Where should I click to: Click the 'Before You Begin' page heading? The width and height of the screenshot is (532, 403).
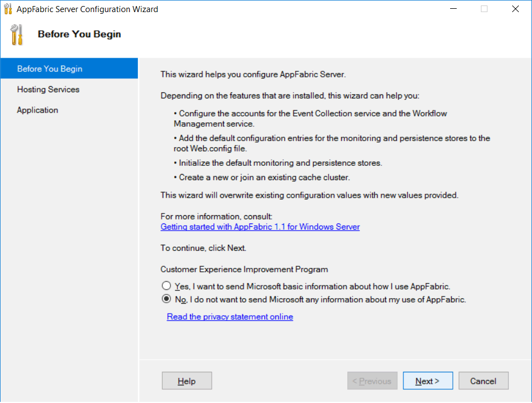[x=79, y=34]
